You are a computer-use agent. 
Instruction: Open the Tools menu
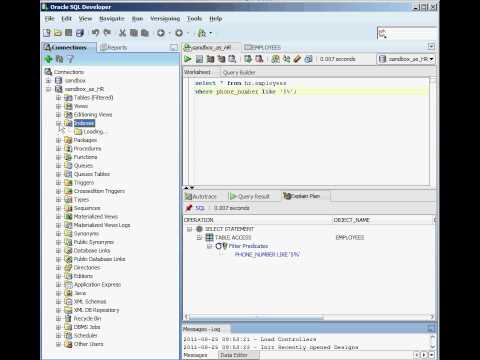(194, 18)
